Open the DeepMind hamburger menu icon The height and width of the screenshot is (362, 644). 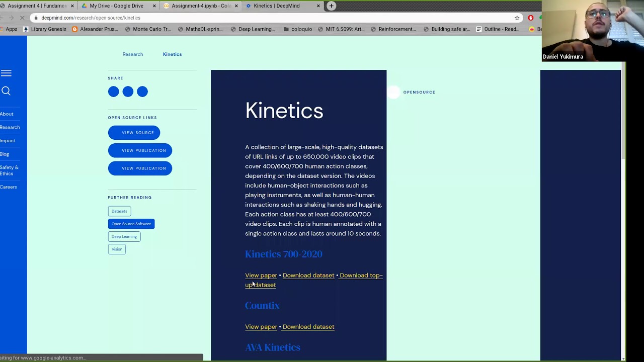tap(6, 73)
